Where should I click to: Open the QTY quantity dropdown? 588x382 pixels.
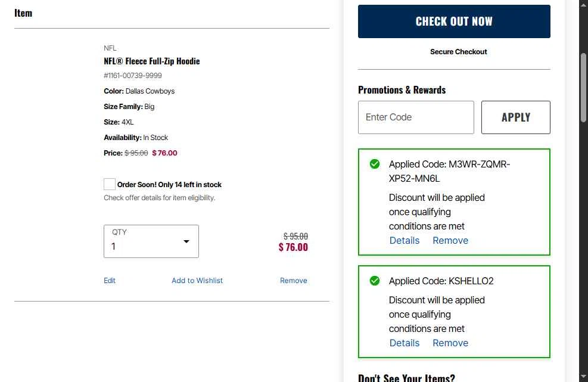(151, 241)
